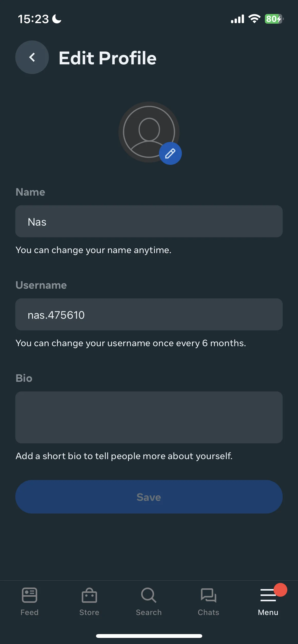Open the profile avatar placeholder
Screen dimensions: 298x644
tap(149, 132)
